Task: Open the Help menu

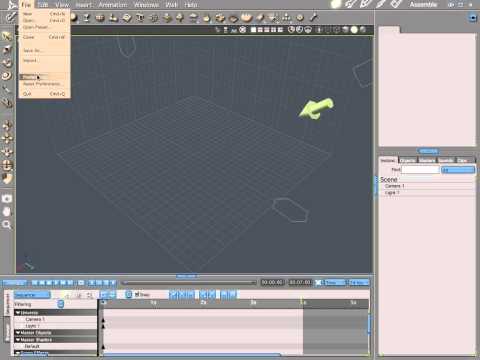Action: [191, 5]
